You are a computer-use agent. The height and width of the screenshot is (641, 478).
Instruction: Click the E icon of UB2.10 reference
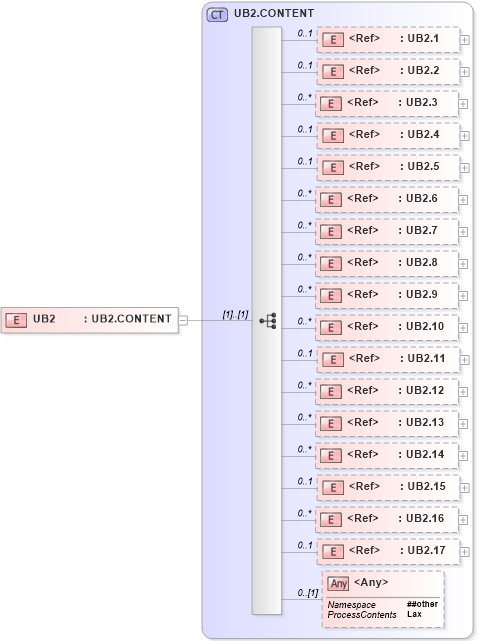point(331,327)
